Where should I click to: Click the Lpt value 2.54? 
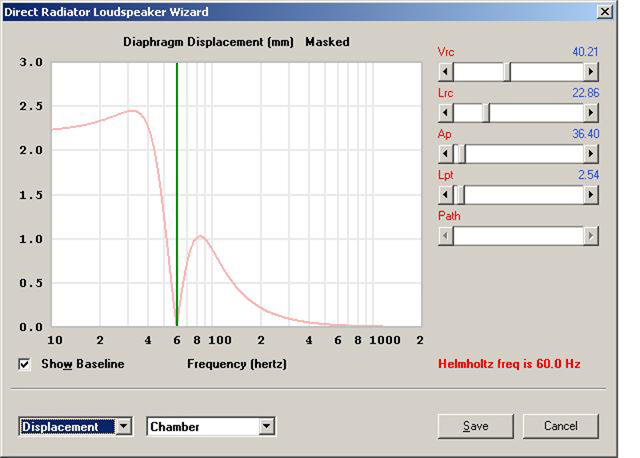589,175
